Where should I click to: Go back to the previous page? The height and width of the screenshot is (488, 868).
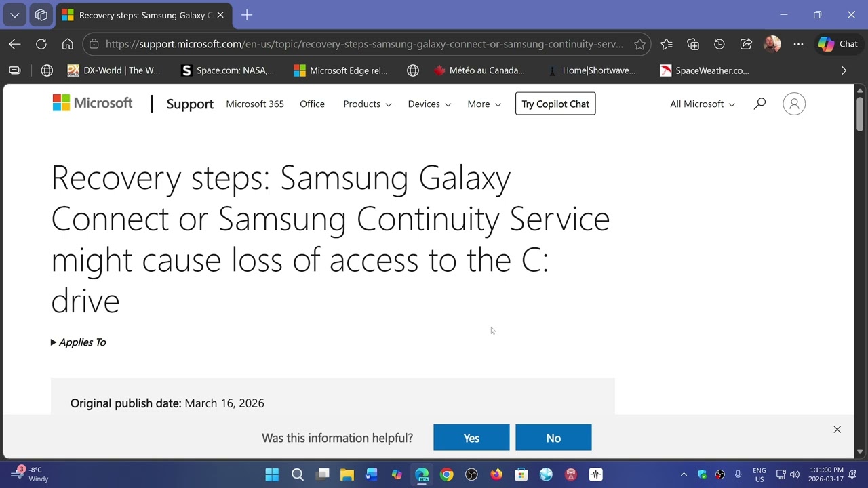[x=15, y=44]
